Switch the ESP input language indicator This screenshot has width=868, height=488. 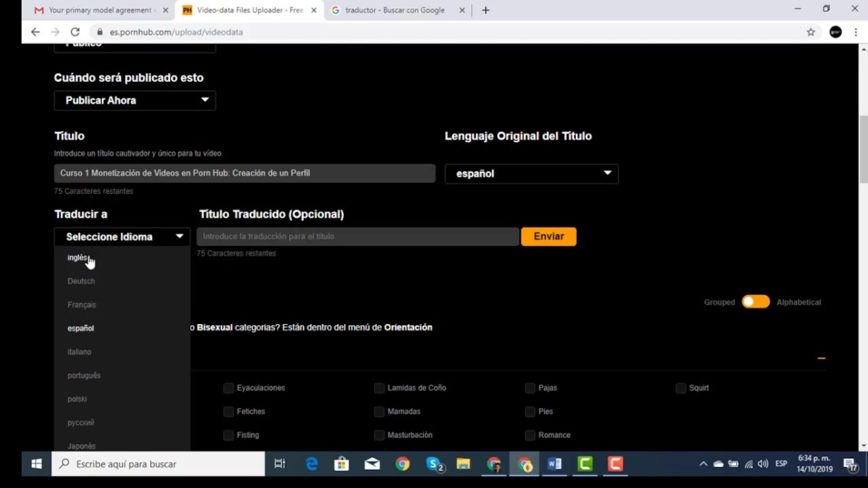(x=781, y=464)
